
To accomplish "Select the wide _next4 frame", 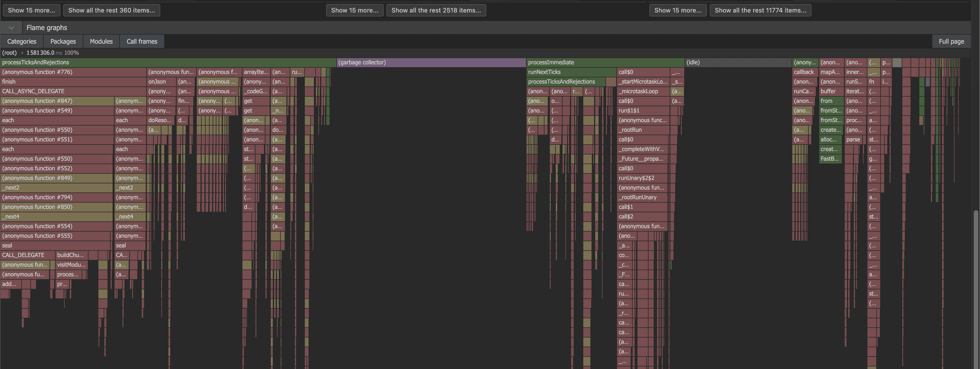I will click(x=57, y=217).
